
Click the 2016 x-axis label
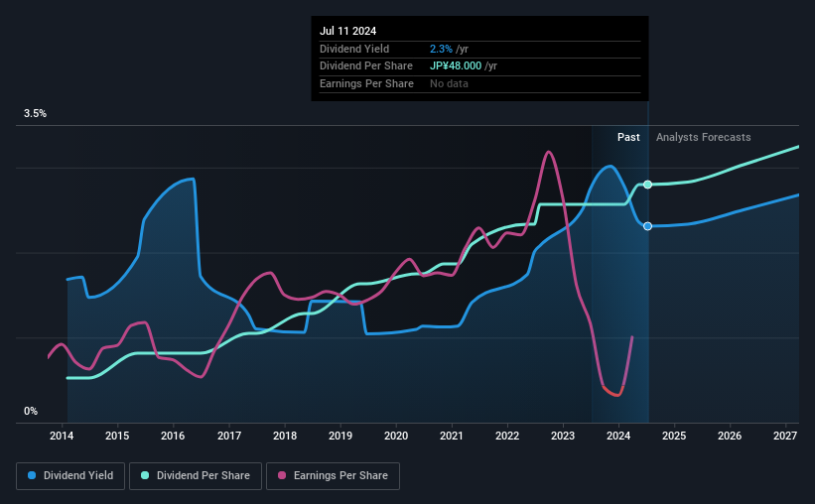tap(173, 436)
